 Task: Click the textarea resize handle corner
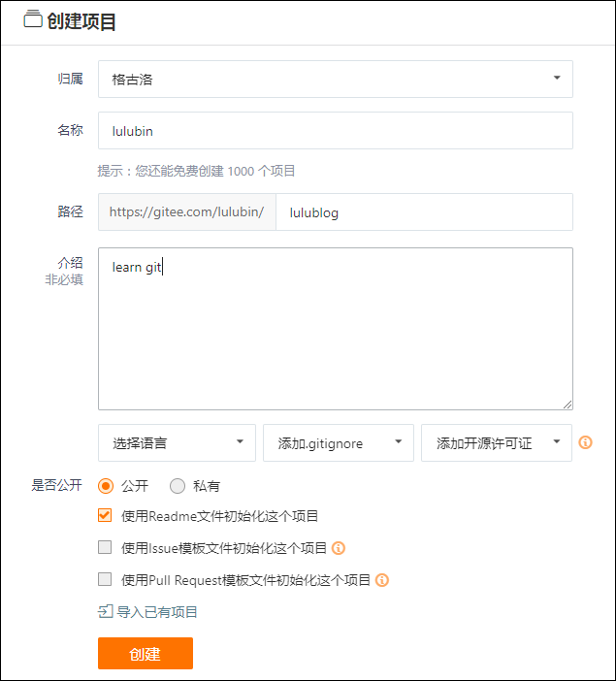(x=567, y=405)
